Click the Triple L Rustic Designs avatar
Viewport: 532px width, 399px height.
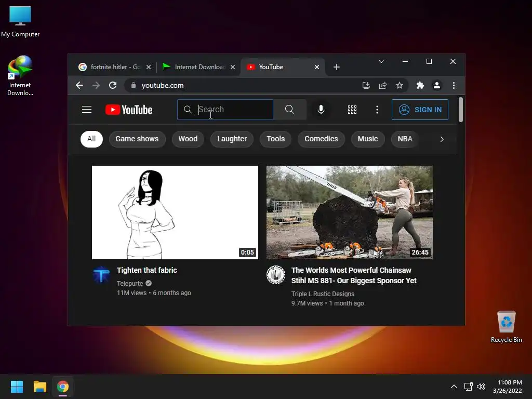[x=275, y=275]
